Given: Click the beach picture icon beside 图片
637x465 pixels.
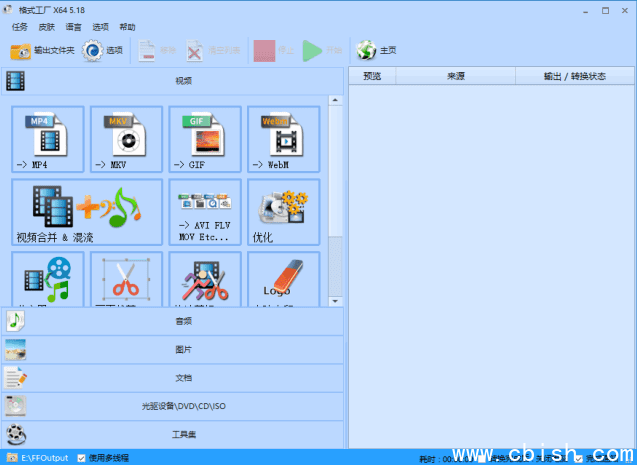Looking at the screenshot, I should (15, 350).
